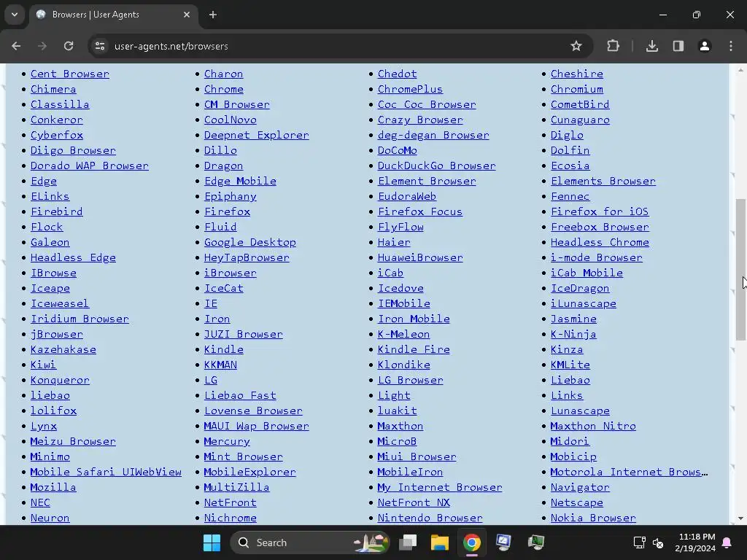Close the Browsers | User Agents tab

click(x=187, y=15)
